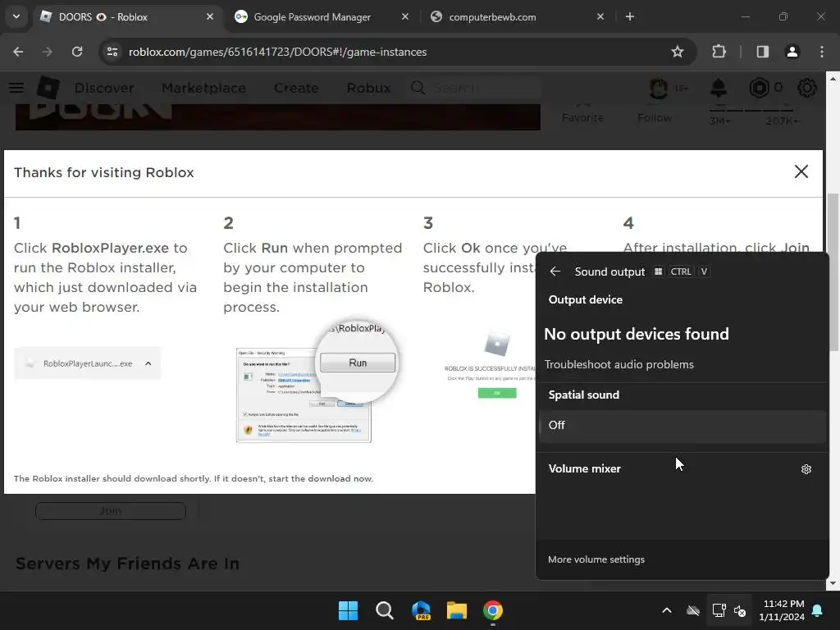Switch to Google Password Manager tab
Viewport: 840px width, 630px height.
point(322,16)
